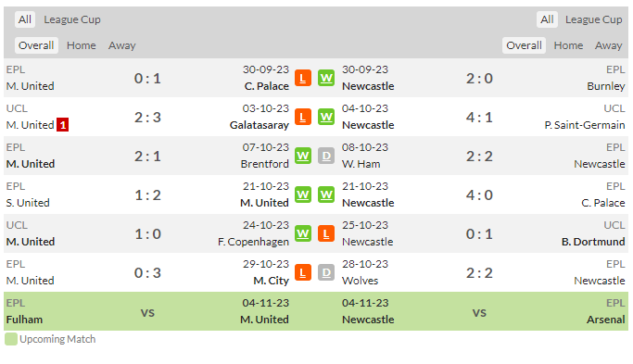Open the Galatasaray team link

click(x=260, y=125)
